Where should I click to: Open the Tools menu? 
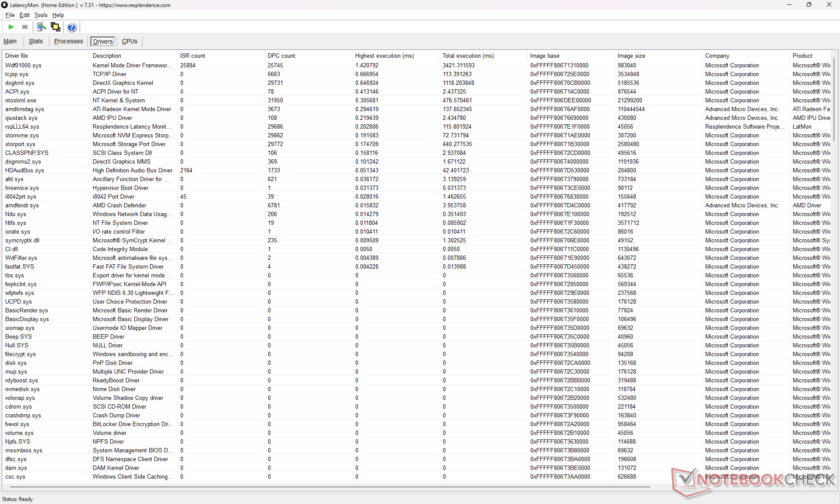pos(41,15)
